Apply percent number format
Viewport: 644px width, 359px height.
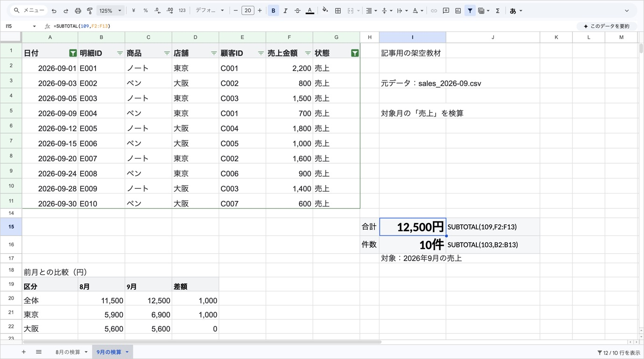coord(145,11)
